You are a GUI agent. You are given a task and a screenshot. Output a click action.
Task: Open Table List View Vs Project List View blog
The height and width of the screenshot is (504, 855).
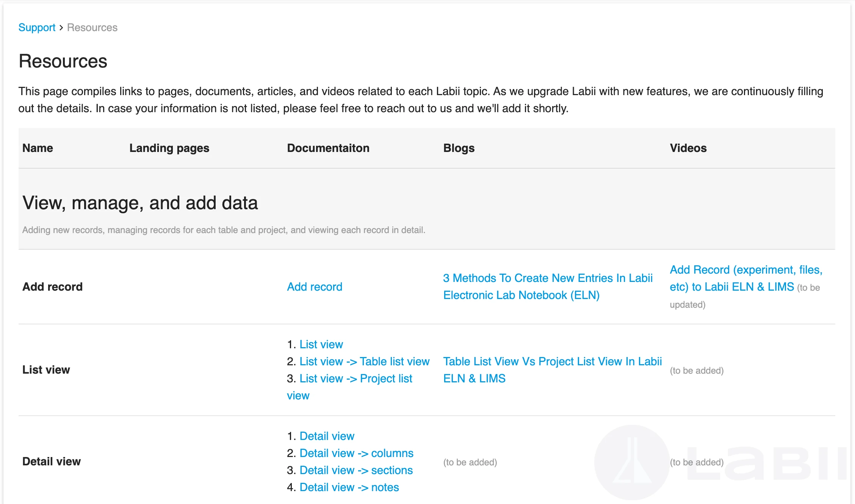553,370
